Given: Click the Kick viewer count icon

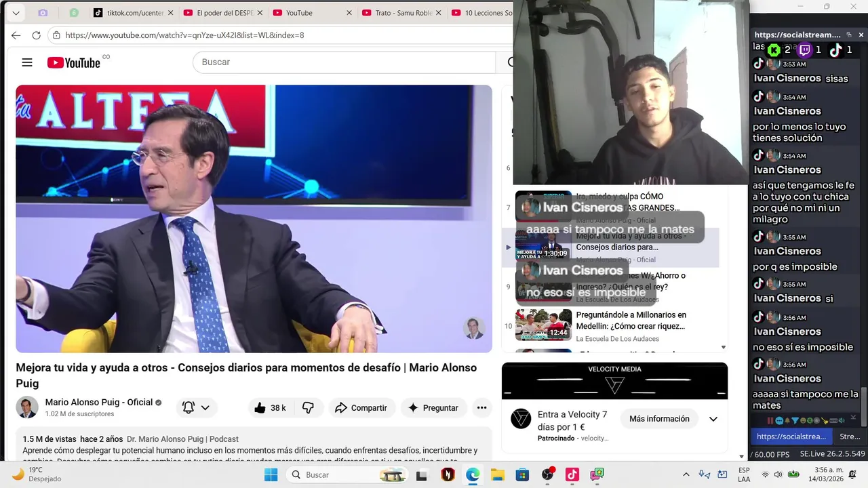Looking at the screenshot, I should 773,49.
